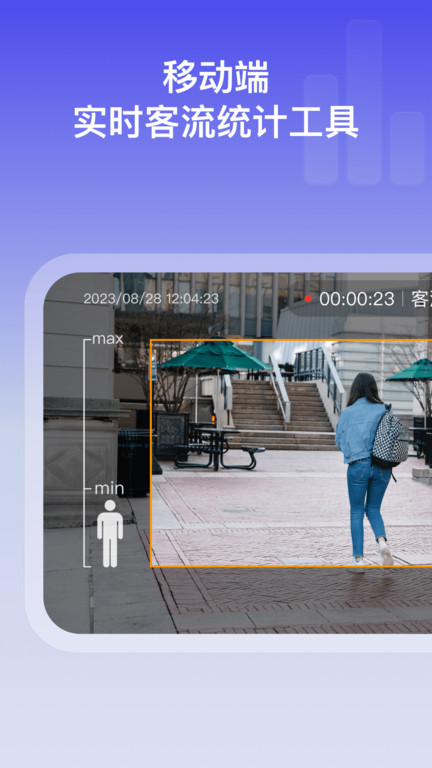Click the 移动端 heading text
Viewport: 432px width, 768px height.
pyautogui.click(x=216, y=78)
